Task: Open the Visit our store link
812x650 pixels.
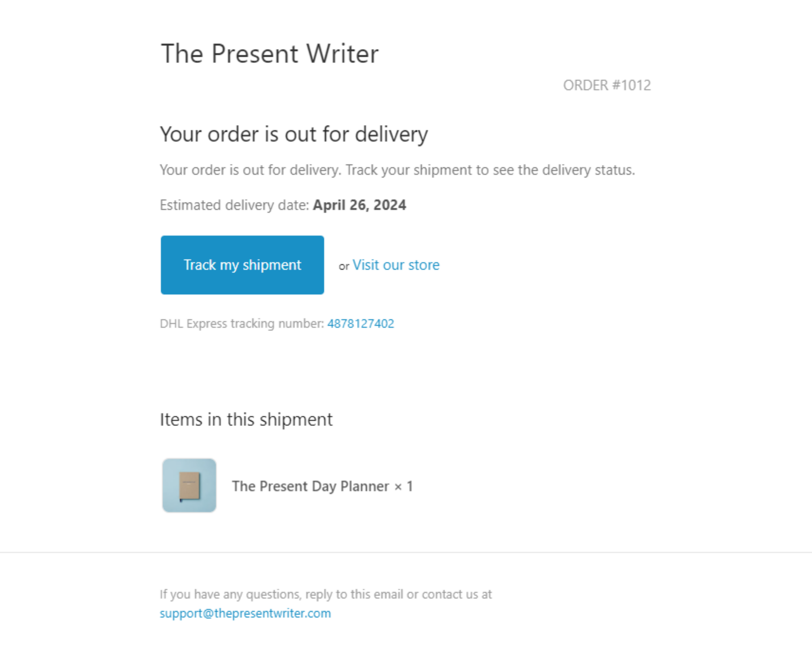Action: (396, 265)
